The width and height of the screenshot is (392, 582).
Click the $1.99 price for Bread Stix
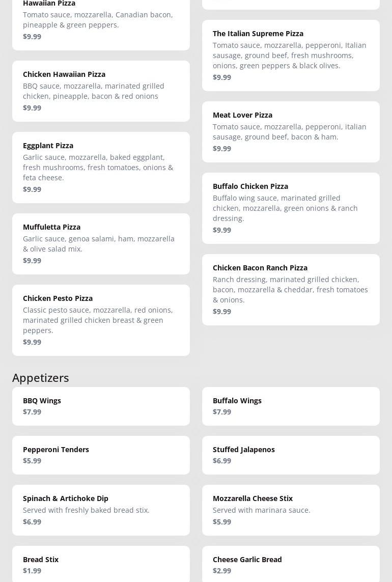coord(32,571)
